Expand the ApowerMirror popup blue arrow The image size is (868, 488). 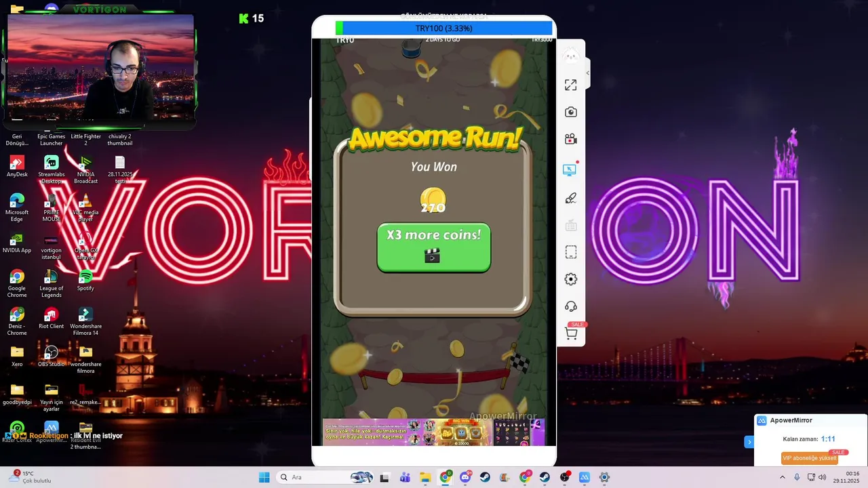coord(749,442)
